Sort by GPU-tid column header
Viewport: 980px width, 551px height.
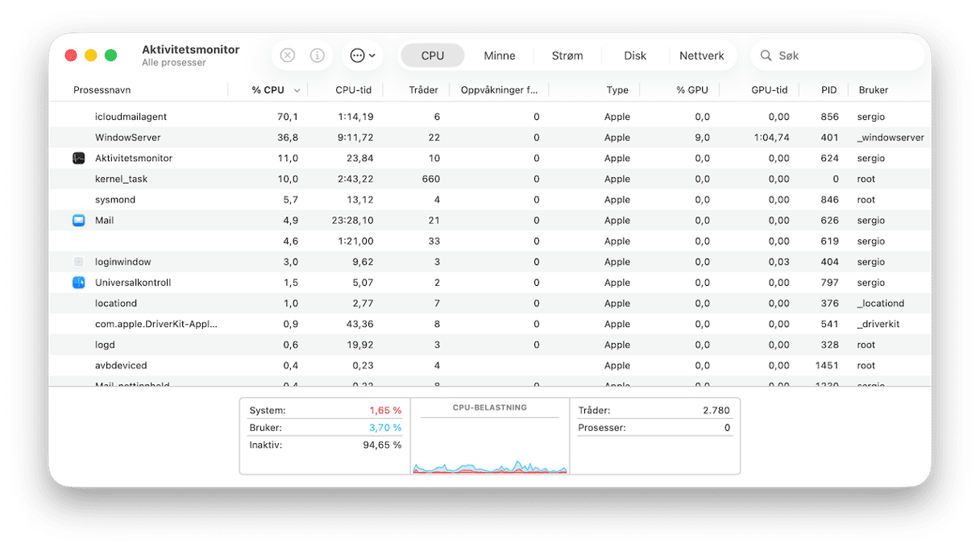pos(770,90)
